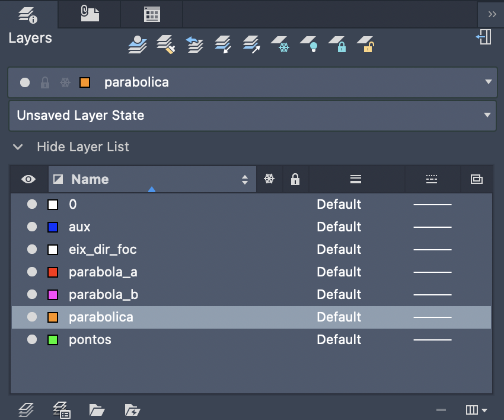504x420 pixels.
Task: Click the Freeze Layer snowflake icon in toolbar
Action: pos(280,44)
